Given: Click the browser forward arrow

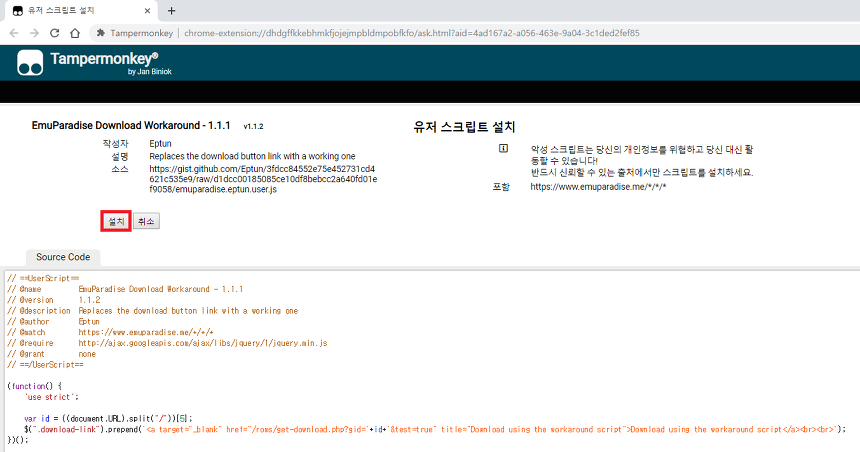Looking at the screenshot, I should (34, 33).
